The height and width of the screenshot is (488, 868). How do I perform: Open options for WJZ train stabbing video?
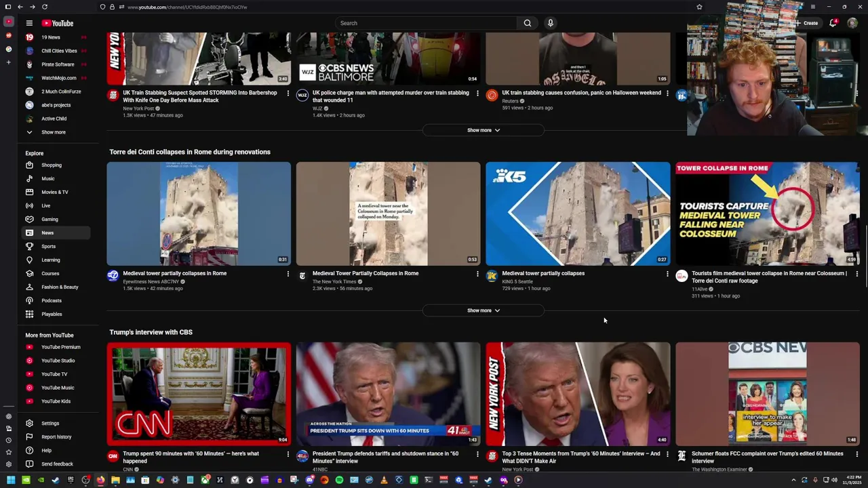477,94
